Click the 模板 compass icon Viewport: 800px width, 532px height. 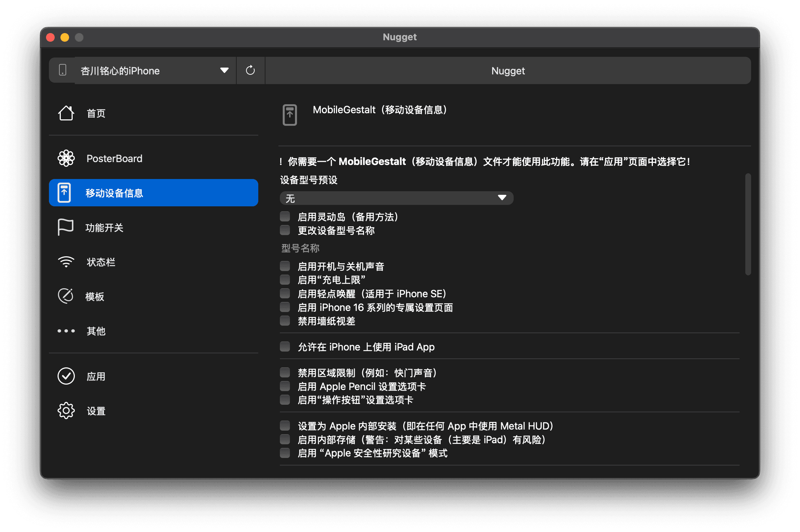(x=66, y=296)
